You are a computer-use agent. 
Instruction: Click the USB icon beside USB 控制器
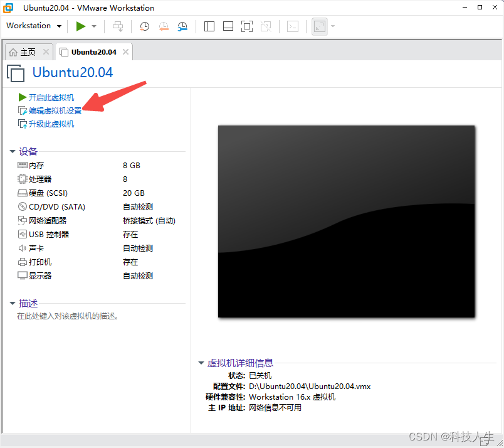click(x=23, y=234)
